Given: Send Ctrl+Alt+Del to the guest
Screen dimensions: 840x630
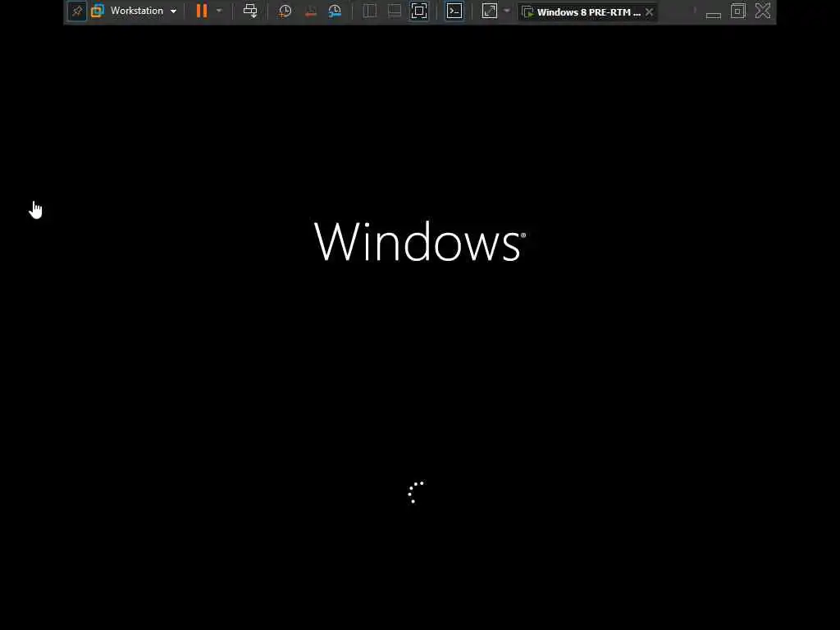Looking at the screenshot, I should (250, 11).
